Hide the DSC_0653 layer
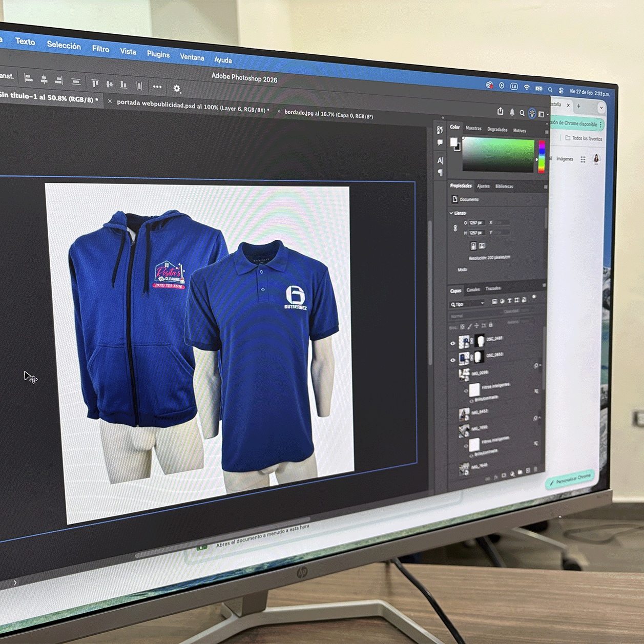644x644 pixels. click(x=452, y=360)
